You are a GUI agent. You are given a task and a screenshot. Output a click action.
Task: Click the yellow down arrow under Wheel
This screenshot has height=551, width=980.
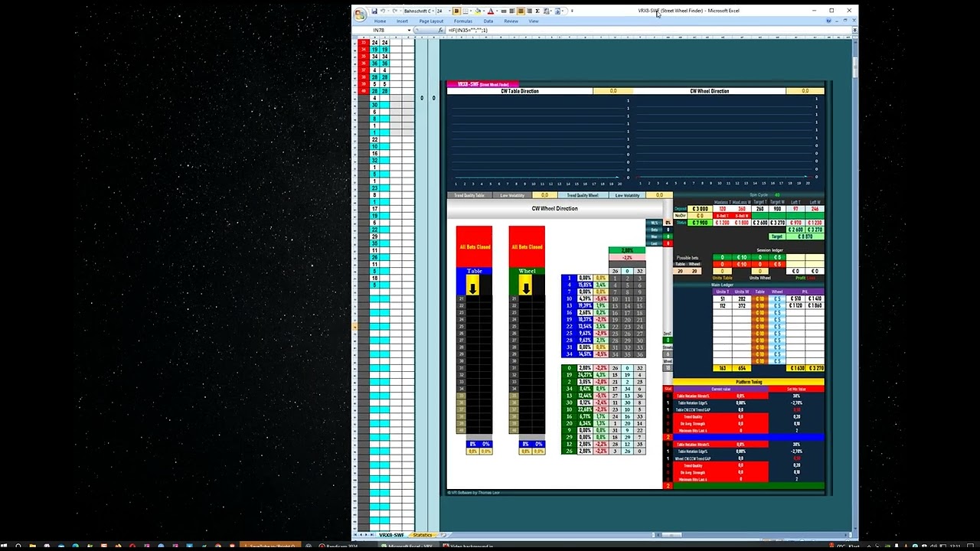pyautogui.click(x=526, y=287)
